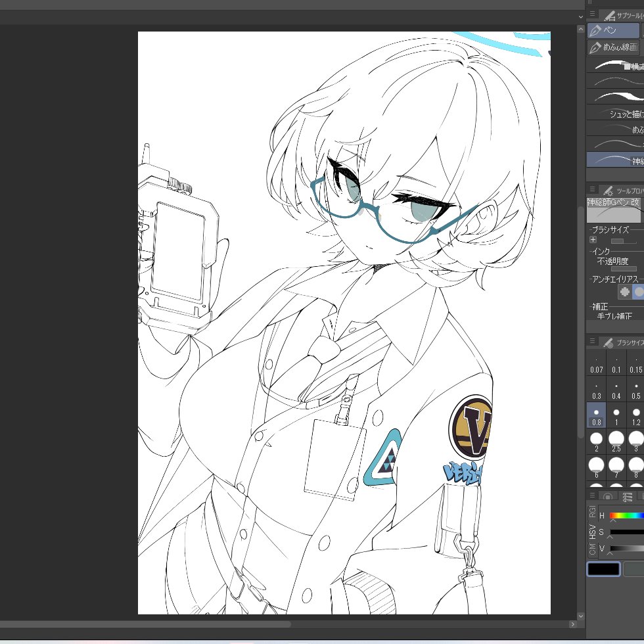Screen dimensions: 644x644
Task: Choose the textured thin stroke brush preset
Action: pyautogui.click(x=615, y=81)
